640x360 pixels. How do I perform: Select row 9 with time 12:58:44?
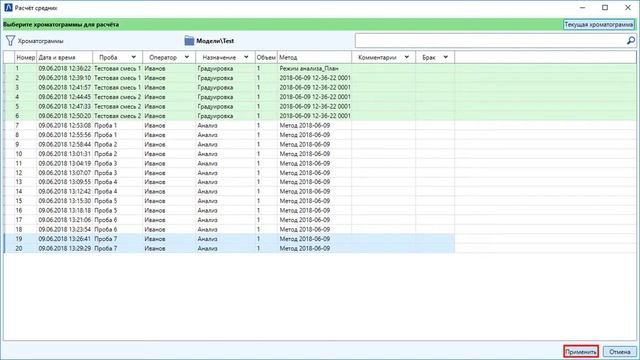point(229,144)
